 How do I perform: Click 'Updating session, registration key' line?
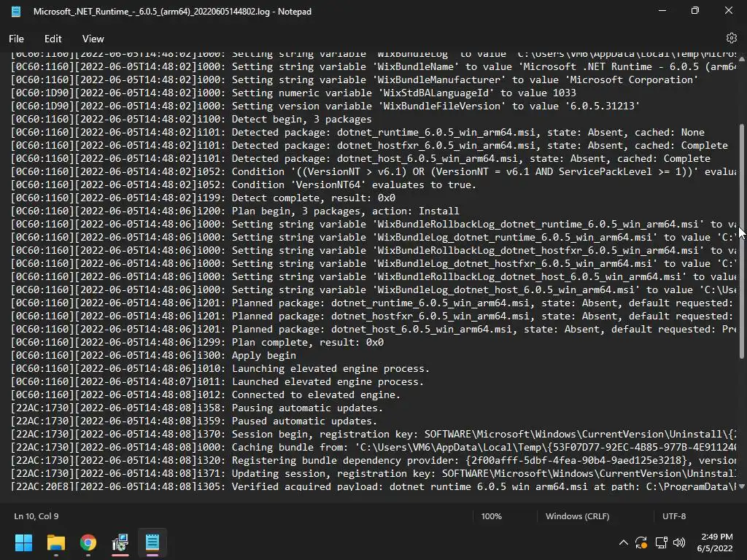click(x=373, y=474)
